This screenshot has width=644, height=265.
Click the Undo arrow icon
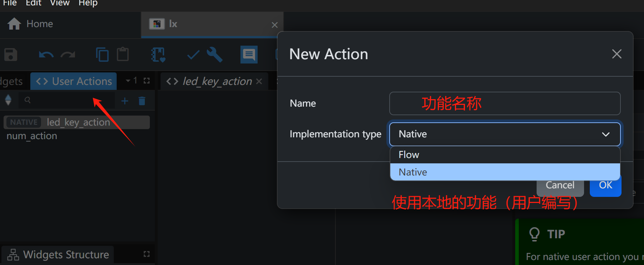(46, 55)
